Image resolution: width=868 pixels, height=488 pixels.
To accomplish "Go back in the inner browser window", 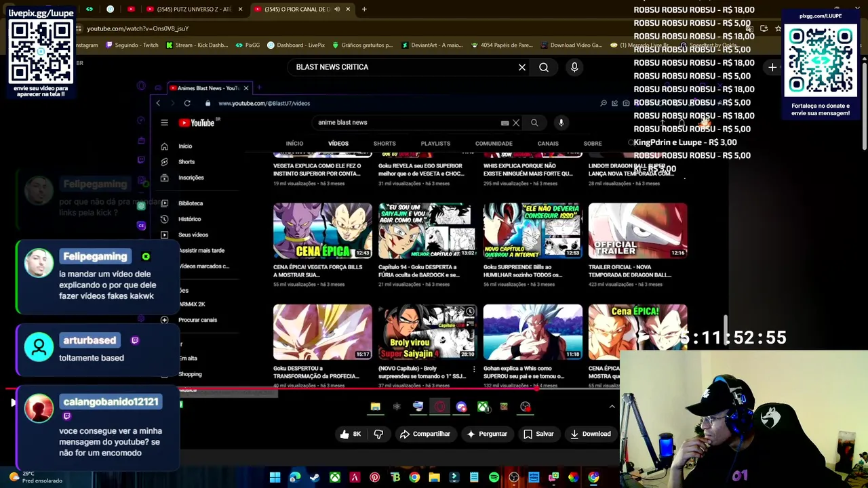I will click(x=158, y=103).
